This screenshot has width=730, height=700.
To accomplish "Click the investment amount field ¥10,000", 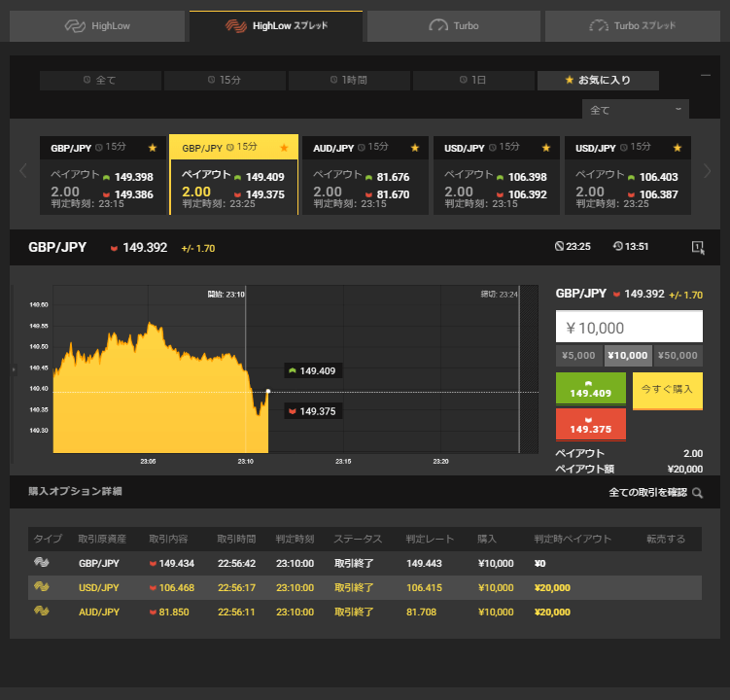I will coord(629,327).
